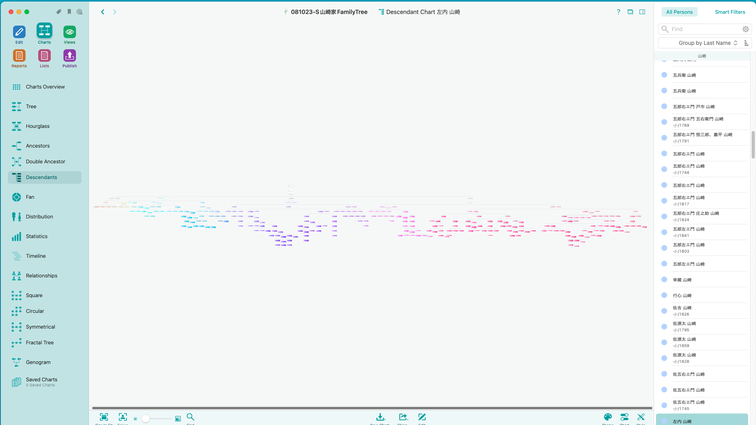Click the Share chart icon

(x=403, y=418)
